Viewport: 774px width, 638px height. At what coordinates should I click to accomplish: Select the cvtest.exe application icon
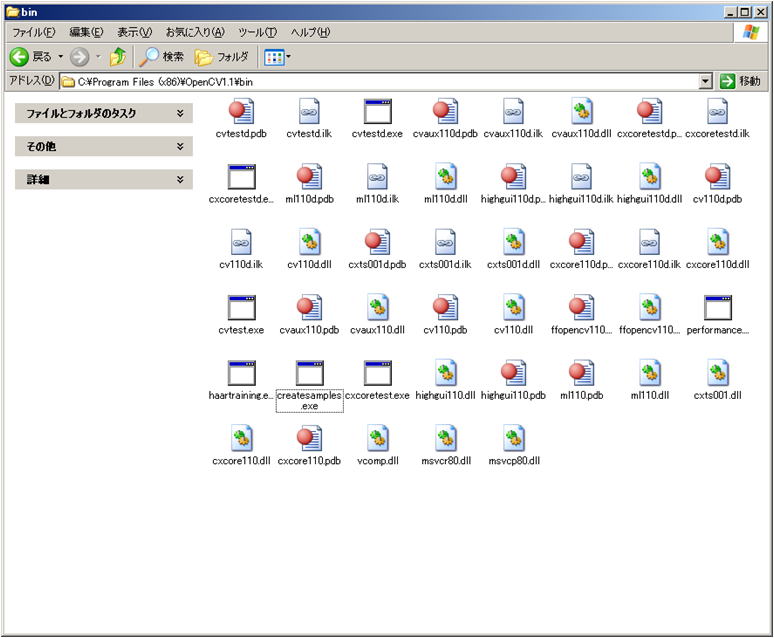[x=241, y=308]
